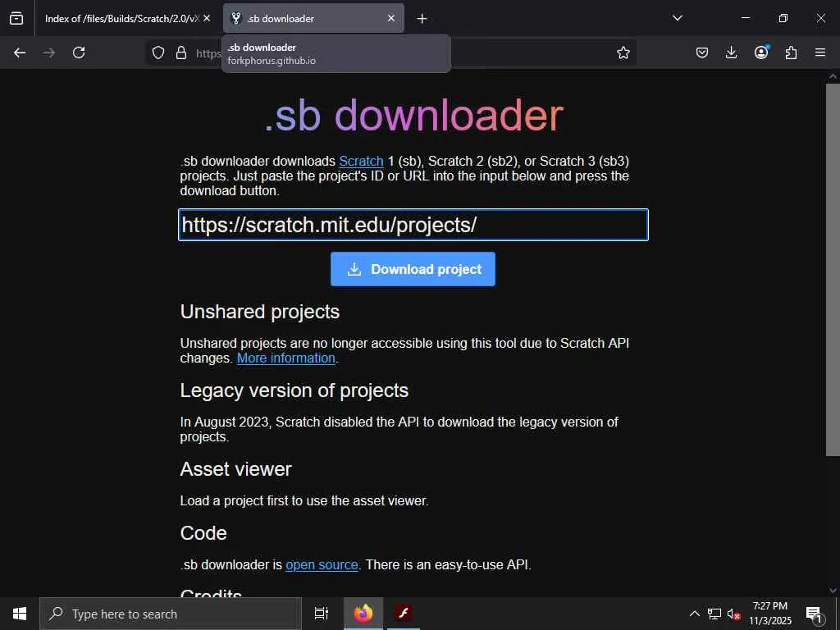Viewport: 840px width, 630px height.
Task: Open the Downloads panel
Action: [x=731, y=52]
